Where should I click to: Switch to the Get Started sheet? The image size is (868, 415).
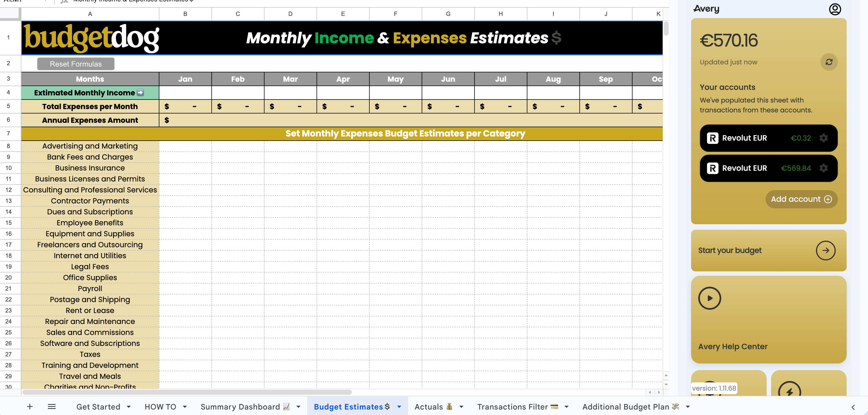(98, 407)
